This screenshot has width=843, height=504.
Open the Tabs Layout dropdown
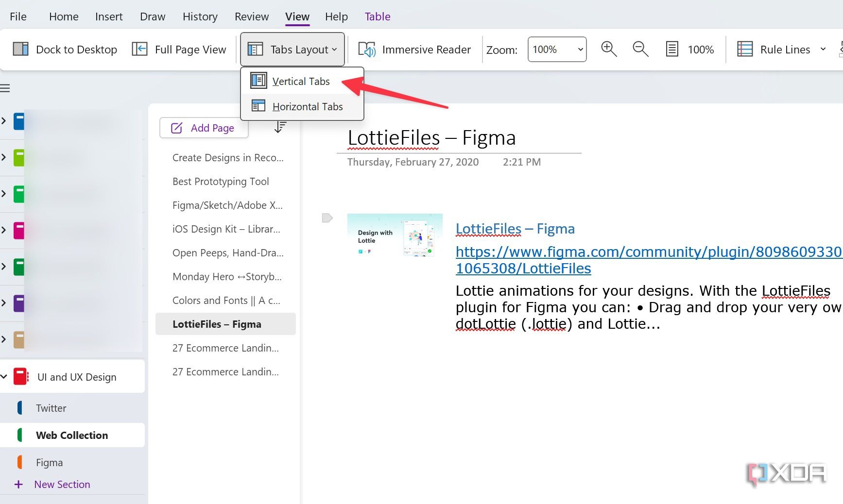(x=292, y=49)
